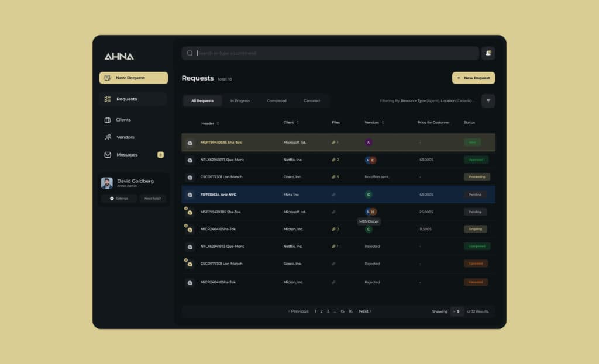Click the Requests list icon in sidebar

click(x=108, y=99)
